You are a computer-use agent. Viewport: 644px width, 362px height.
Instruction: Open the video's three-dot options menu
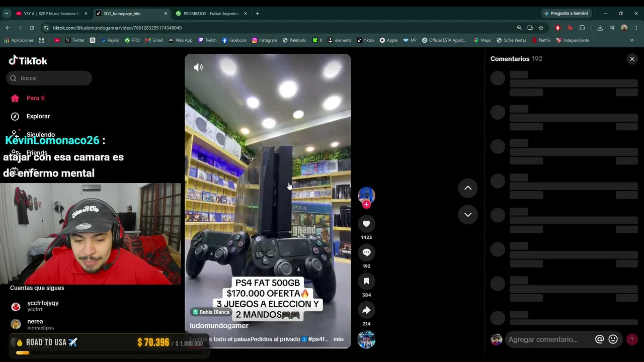(x=337, y=67)
